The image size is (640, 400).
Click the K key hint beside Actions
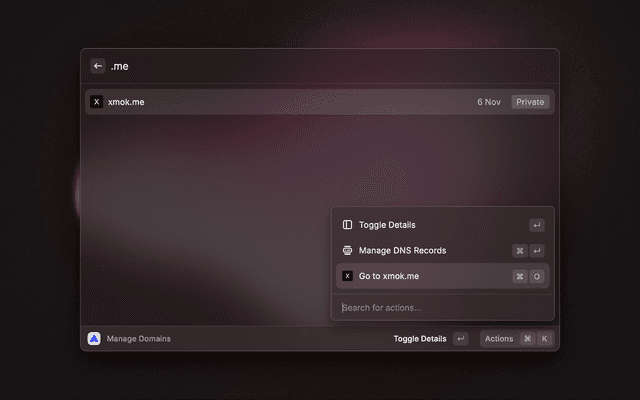(544, 339)
